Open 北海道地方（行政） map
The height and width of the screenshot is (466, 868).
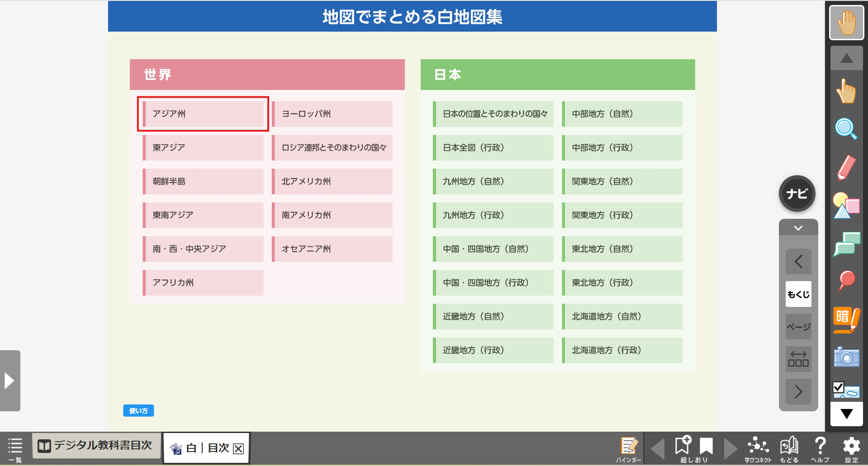(x=622, y=350)
